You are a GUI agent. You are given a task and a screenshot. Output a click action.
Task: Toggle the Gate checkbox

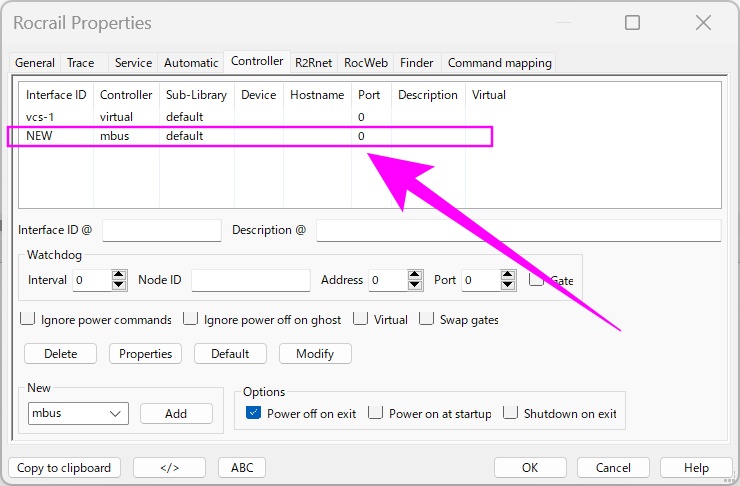coord(536,279)
